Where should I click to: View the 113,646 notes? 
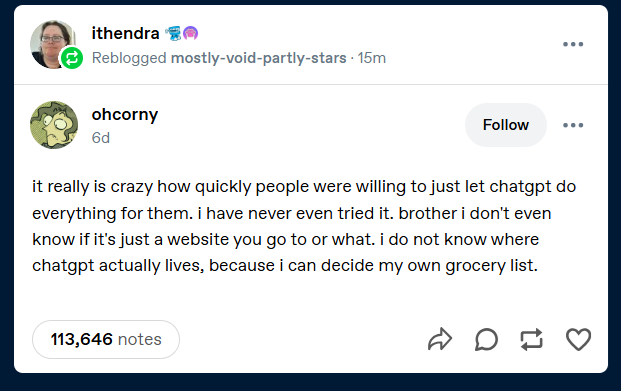point(106,340)
